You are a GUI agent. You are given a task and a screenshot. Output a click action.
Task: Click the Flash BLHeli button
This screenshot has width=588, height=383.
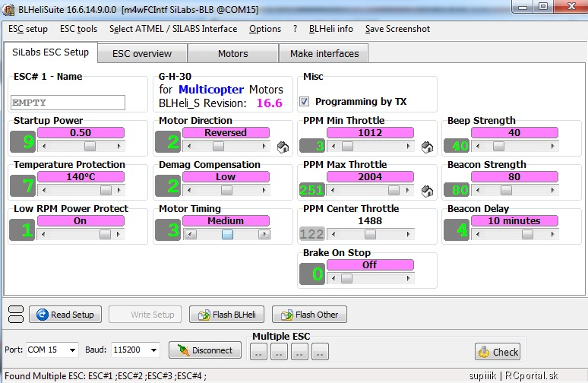[227, 315]
